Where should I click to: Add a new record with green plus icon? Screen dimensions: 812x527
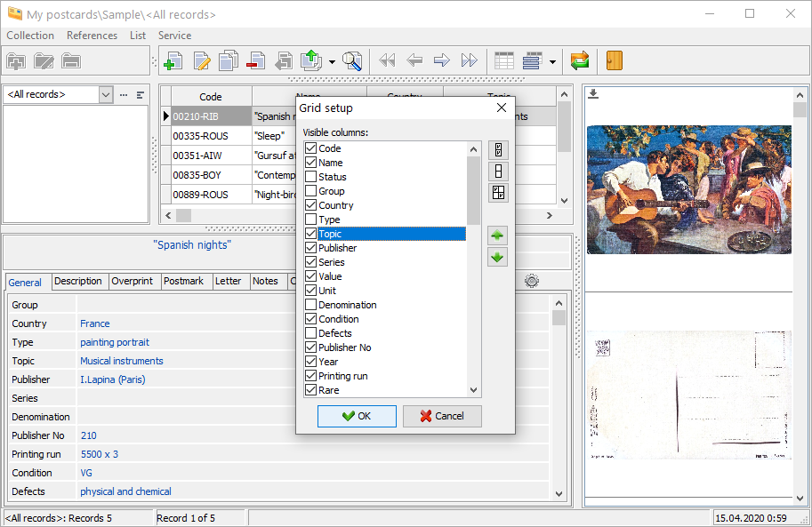click(x=173, y=60)
